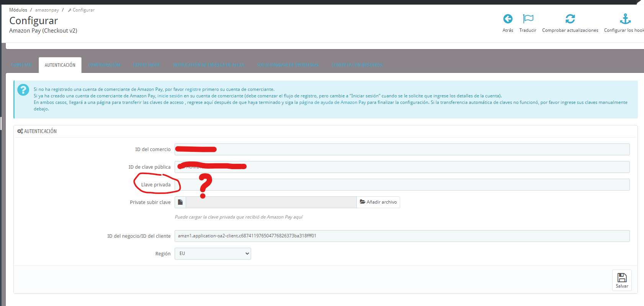Screen dimensions: 644x306
Task: Click the Añadir archivo button
Action: pyautogui.click(x=378, y=202)
